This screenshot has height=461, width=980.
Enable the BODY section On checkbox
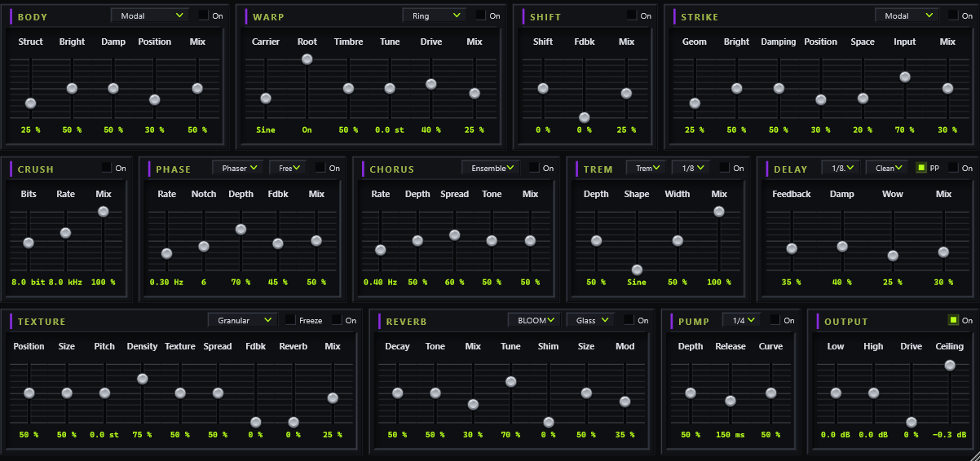tap(204, 15)
